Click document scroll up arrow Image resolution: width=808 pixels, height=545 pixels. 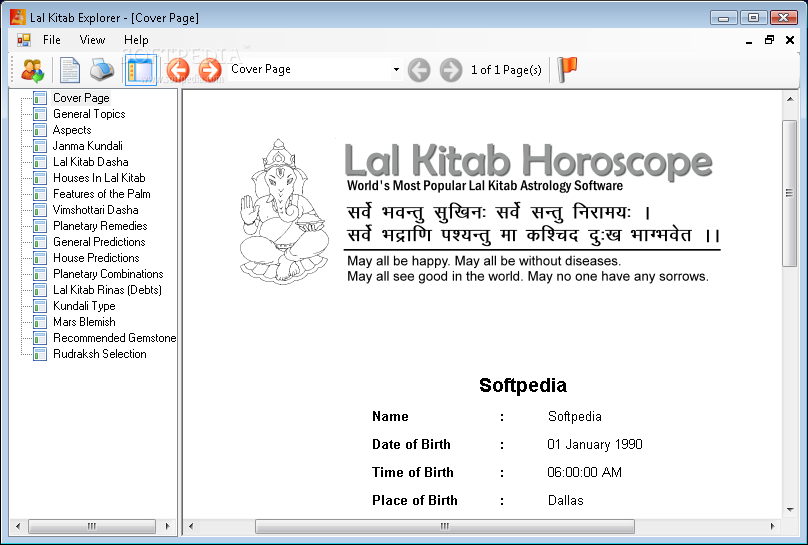(x=790, y=99)
